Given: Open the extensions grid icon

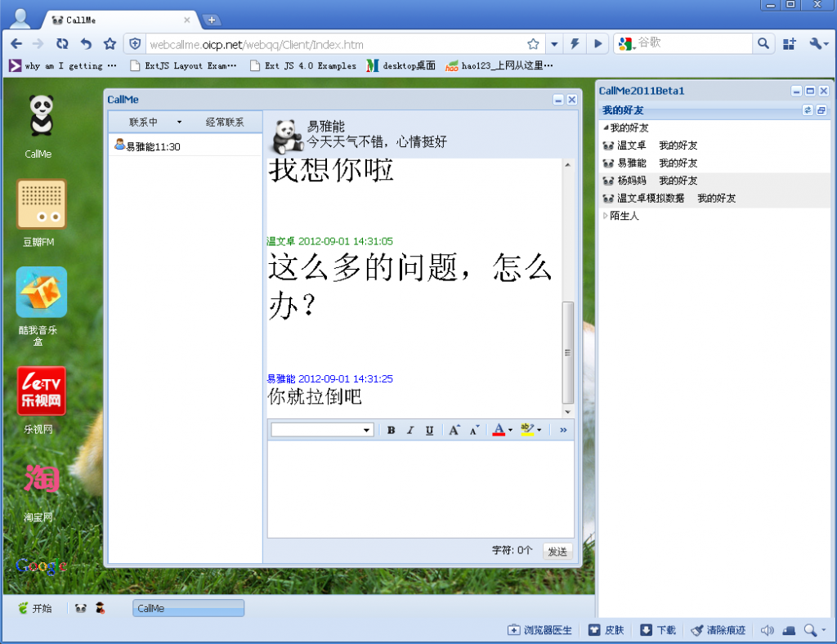Looking at the screenshot, I should coord(790,44).
